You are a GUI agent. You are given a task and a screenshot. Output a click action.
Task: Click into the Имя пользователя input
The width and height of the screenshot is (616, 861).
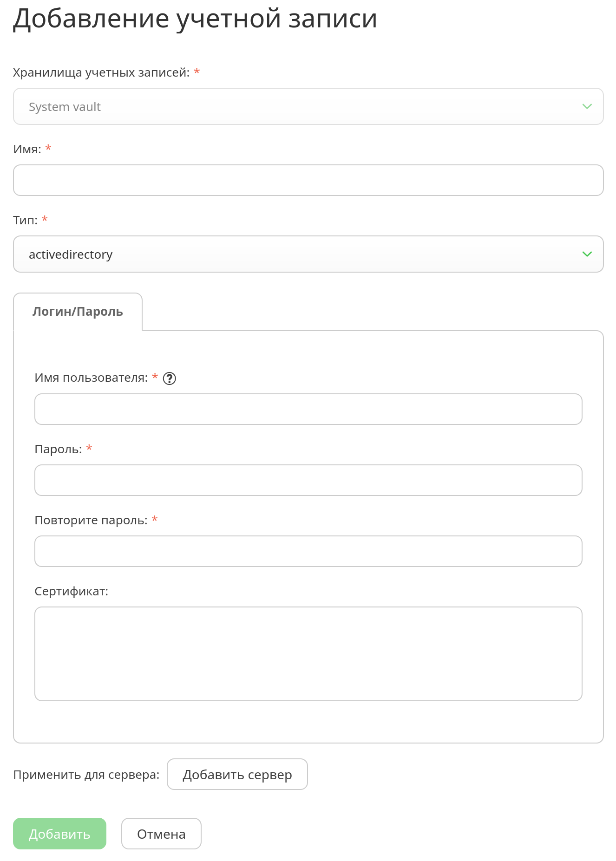(308, 409)
